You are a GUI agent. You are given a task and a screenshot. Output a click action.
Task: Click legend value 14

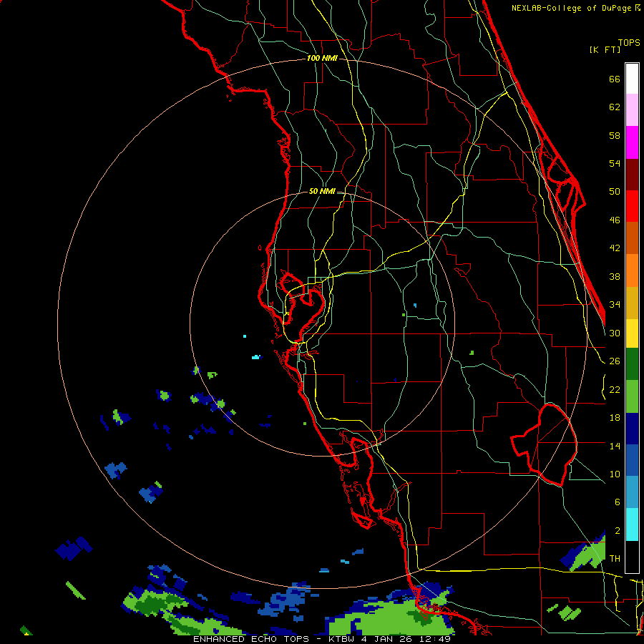pyautogui.click(x=615, y=446)
